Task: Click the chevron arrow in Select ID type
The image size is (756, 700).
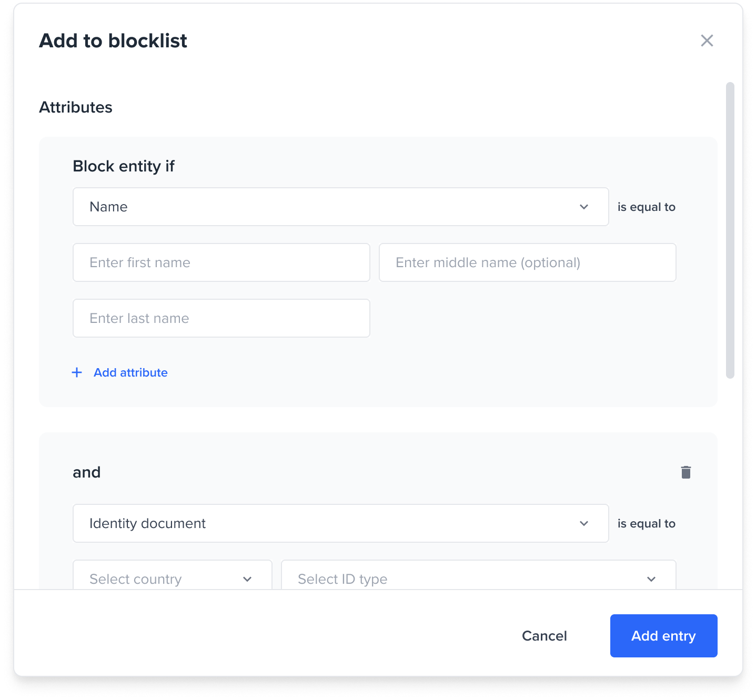Action: (651, 579)
